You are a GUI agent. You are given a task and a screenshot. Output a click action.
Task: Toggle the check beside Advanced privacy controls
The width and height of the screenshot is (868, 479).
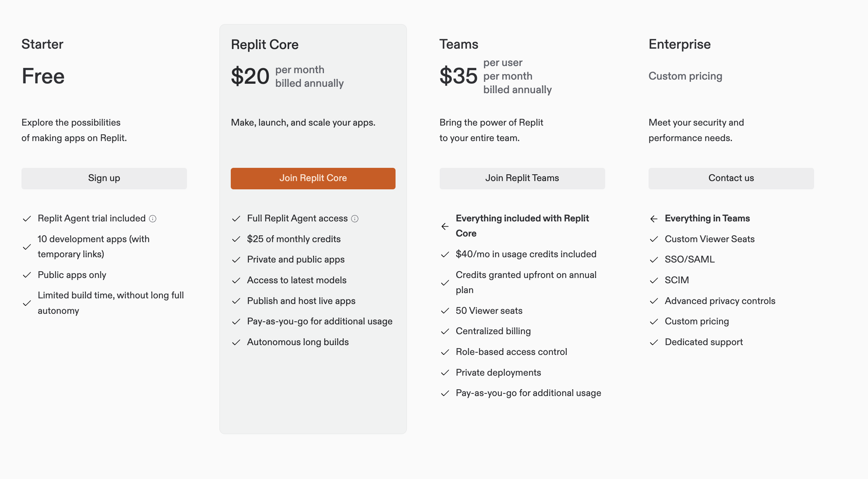pyautogui.click(x=654, y=301)
